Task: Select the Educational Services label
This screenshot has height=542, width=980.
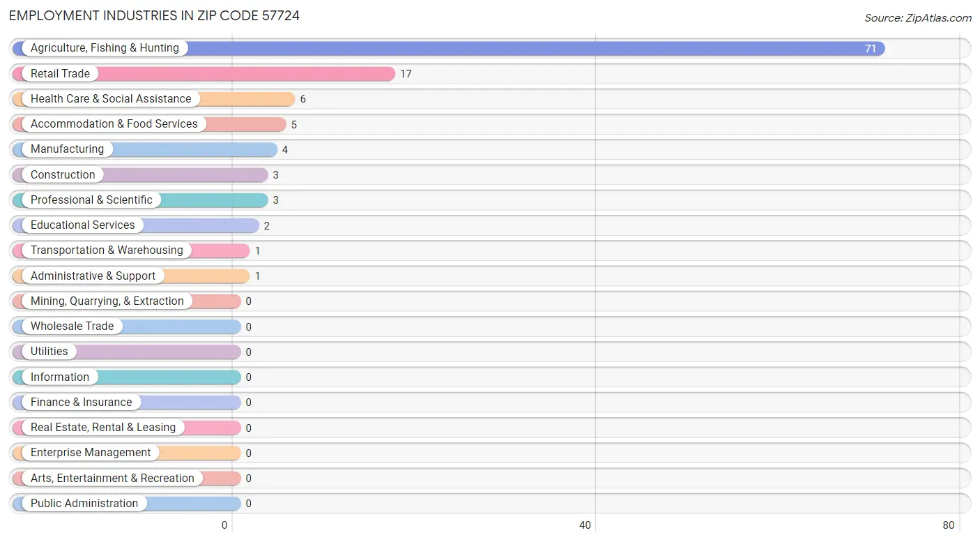Action: 83,225
